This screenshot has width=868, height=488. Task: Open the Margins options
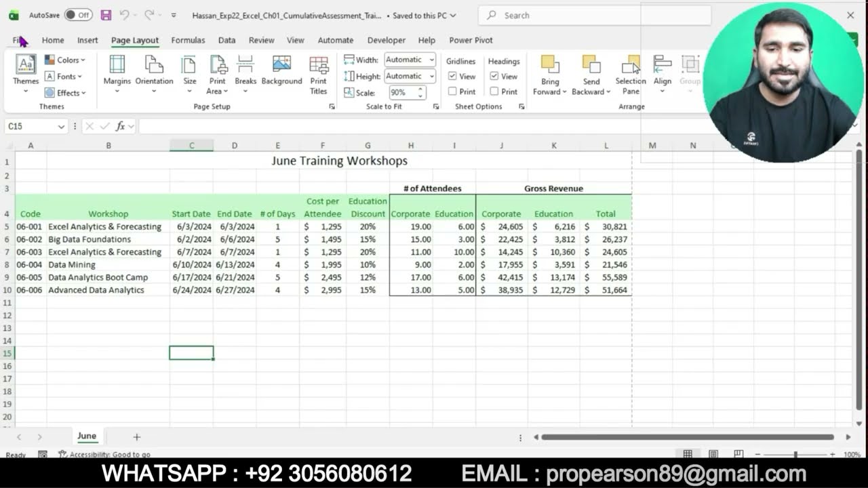tap(117, 73)
